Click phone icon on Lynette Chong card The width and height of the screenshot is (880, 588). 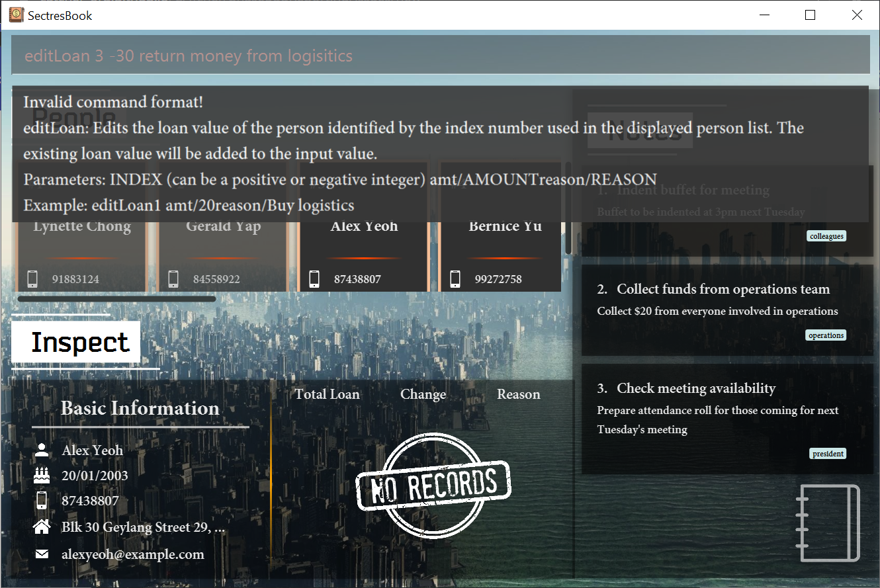(32, 278)
